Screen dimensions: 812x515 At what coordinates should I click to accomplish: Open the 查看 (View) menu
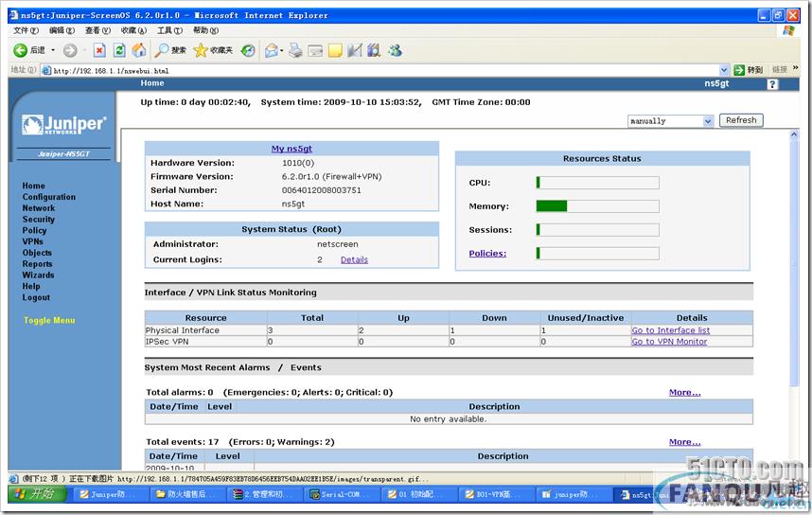click(x=97, y=30)
